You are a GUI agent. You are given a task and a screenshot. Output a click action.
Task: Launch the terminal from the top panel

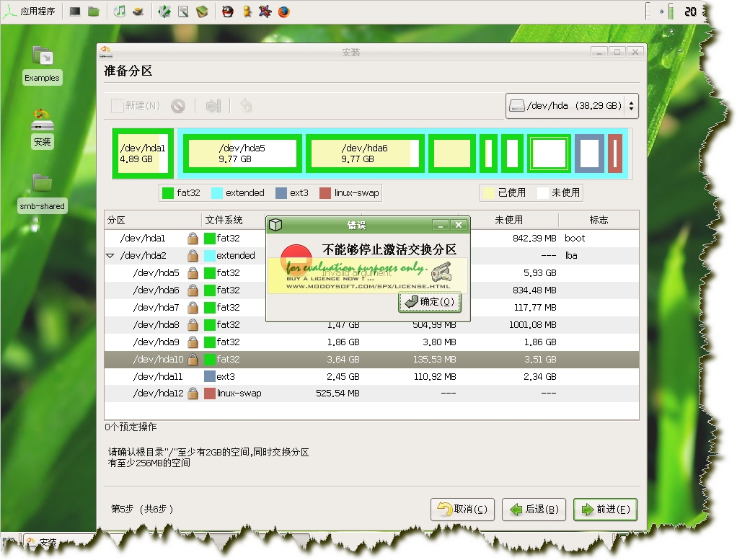75,12
